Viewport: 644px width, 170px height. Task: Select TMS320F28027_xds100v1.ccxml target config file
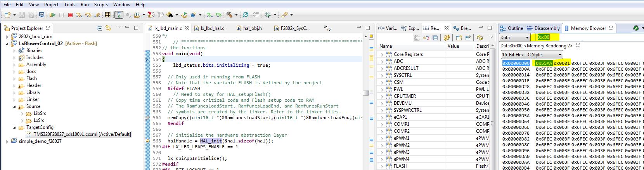pos(82,134)
